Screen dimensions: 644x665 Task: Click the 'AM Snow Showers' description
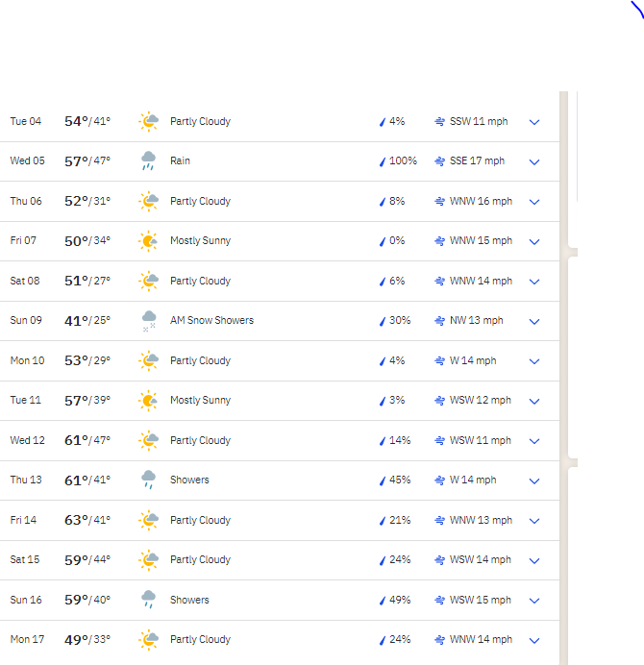(211, 320)
